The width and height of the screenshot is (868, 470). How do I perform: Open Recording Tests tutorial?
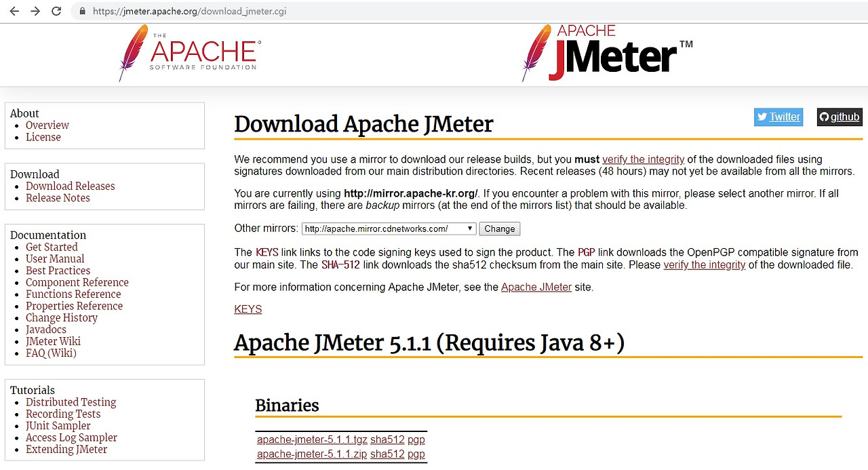point(63,414)
